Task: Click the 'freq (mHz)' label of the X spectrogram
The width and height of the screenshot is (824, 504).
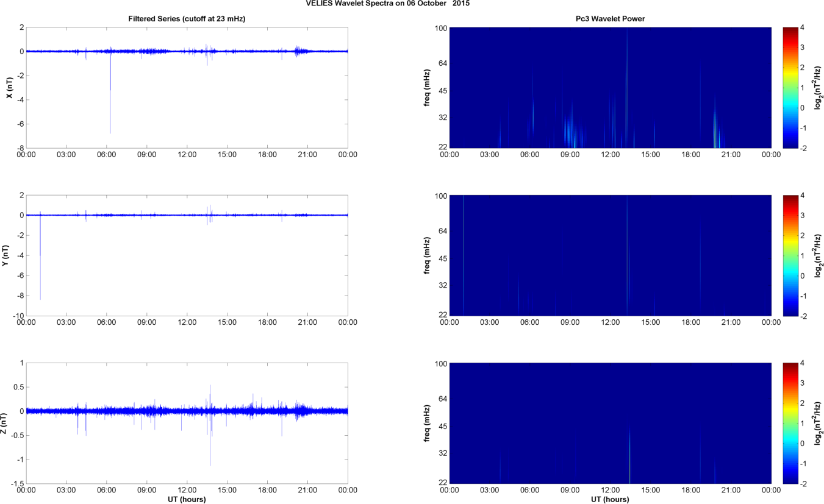Action: (427, 88)
